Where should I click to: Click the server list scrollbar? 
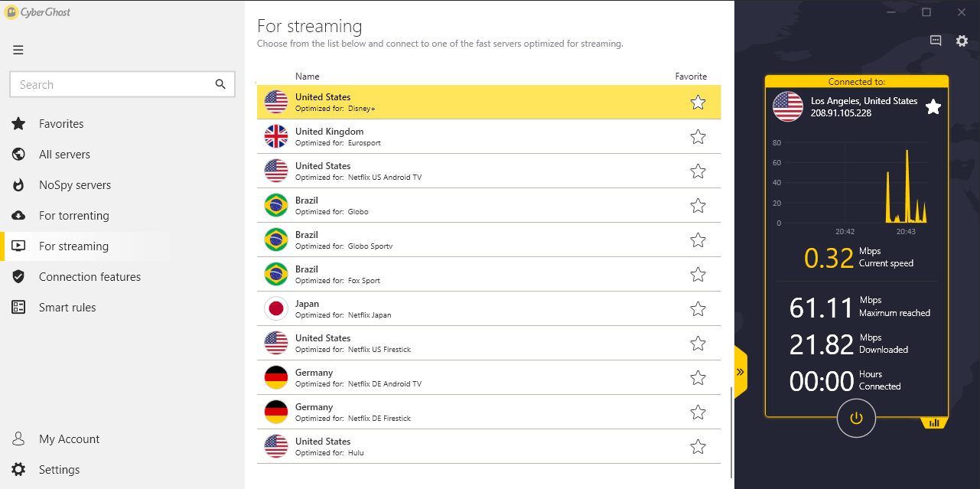pyautogui.click(x=731, y=432)
